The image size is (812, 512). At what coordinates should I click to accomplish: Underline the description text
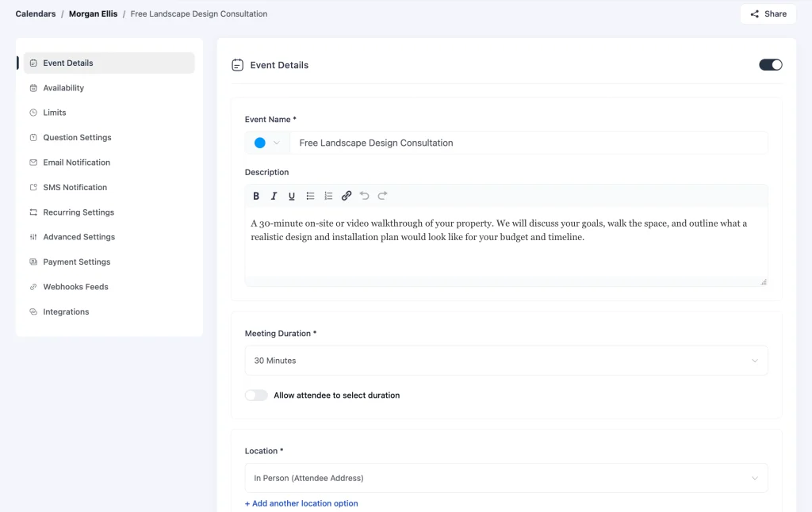292,196
